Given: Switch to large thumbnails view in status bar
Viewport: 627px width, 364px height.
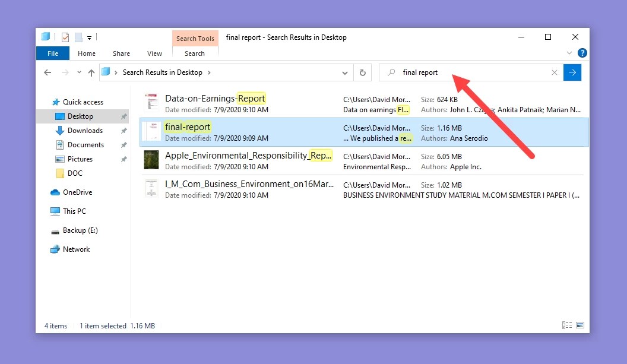Looking at the screenshot, I should [579, 325].
